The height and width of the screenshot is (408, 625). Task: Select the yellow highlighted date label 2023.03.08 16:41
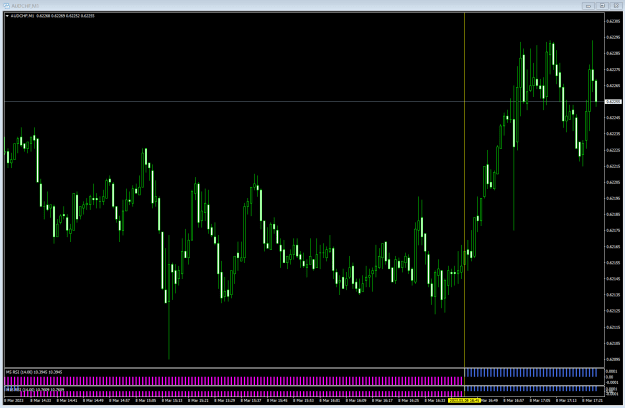point(464,400)
